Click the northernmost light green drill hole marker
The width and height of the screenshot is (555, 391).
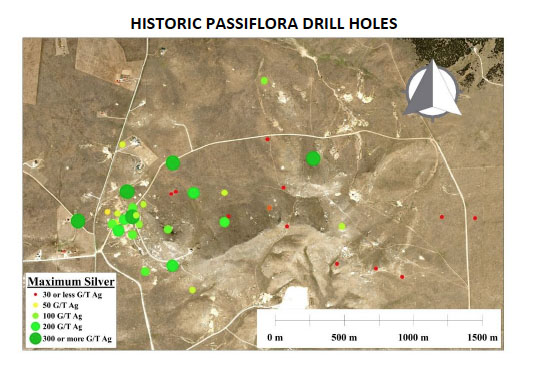pyautogui.click(x=264, y=81)
